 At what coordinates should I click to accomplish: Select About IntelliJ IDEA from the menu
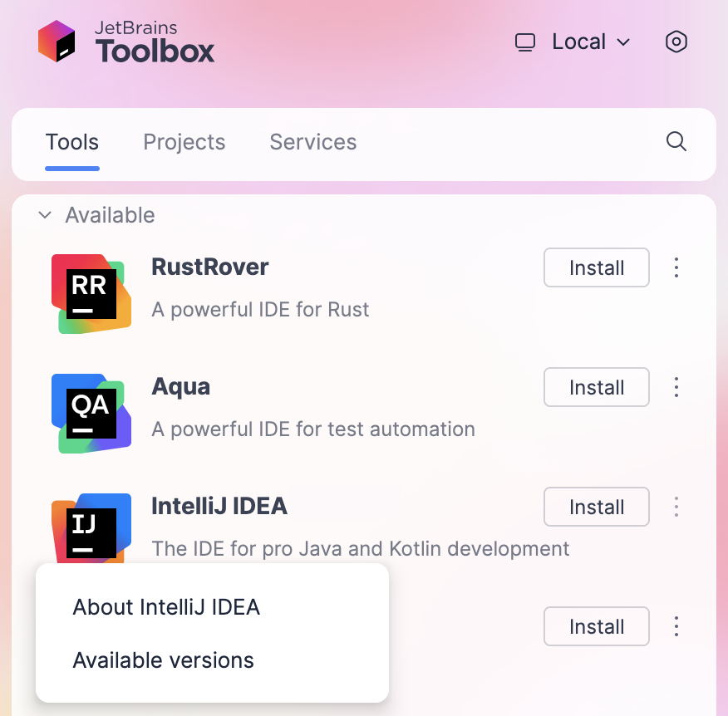(x=166, y=607)
